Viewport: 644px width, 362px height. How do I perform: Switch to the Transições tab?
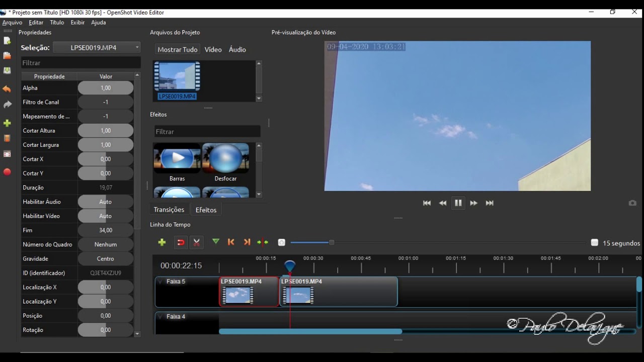[x=169, y=210]
